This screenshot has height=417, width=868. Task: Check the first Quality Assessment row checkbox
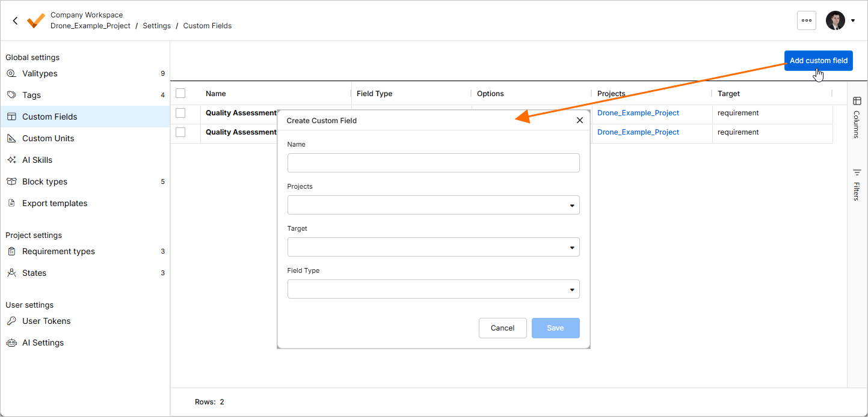[180, 113]
